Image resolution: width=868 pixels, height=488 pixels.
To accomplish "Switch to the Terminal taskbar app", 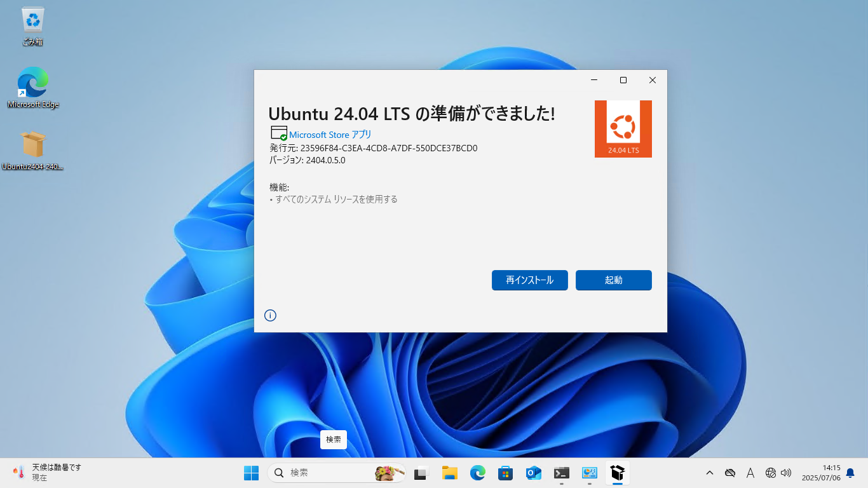I will point(562,473).
